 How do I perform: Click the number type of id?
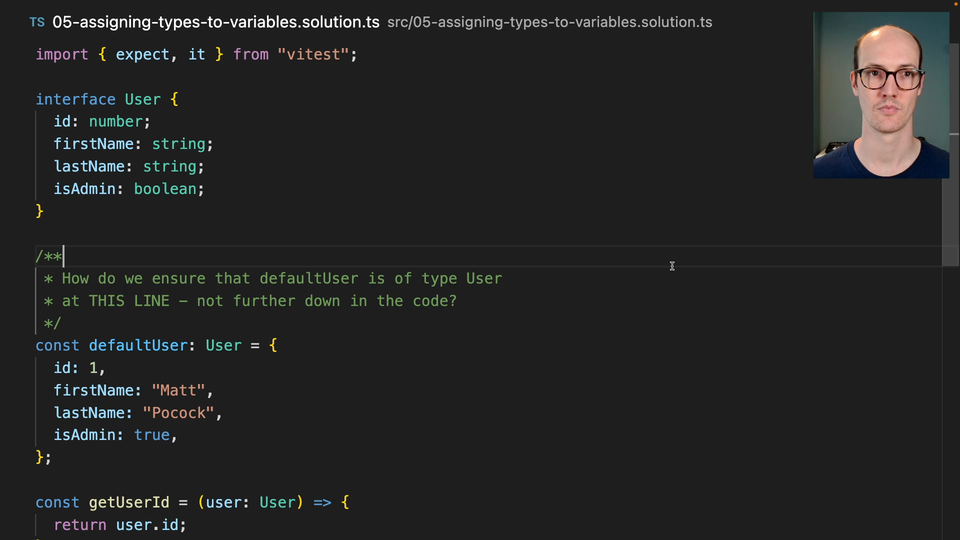click(x=116, y=121)
